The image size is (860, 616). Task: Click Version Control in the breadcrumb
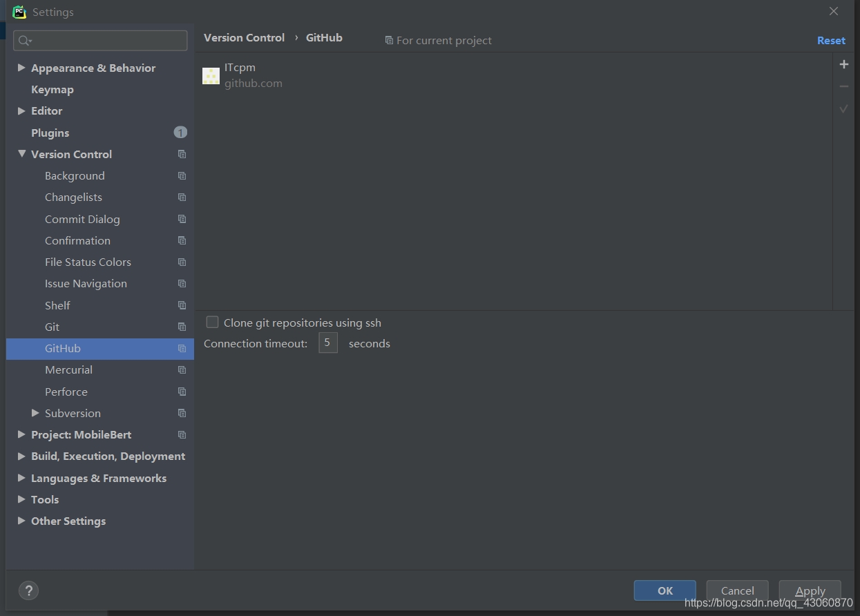pyautogui.click(x=244, y=38)
